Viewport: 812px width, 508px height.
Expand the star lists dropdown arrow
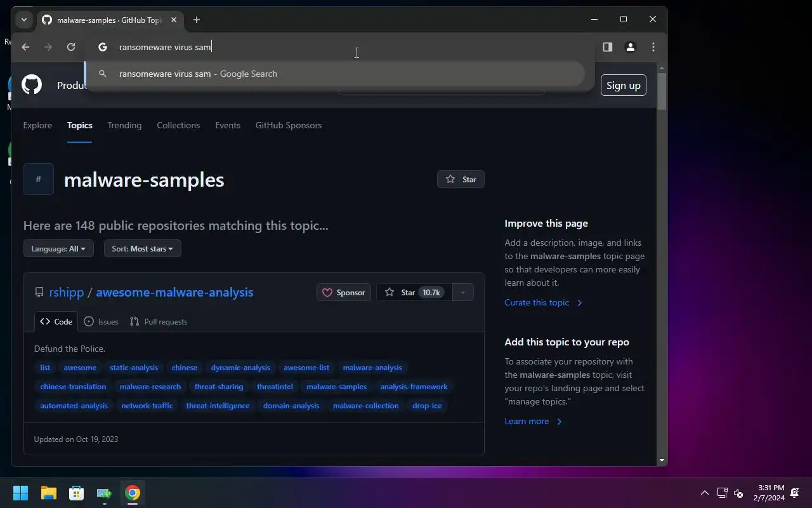(463, 292)
